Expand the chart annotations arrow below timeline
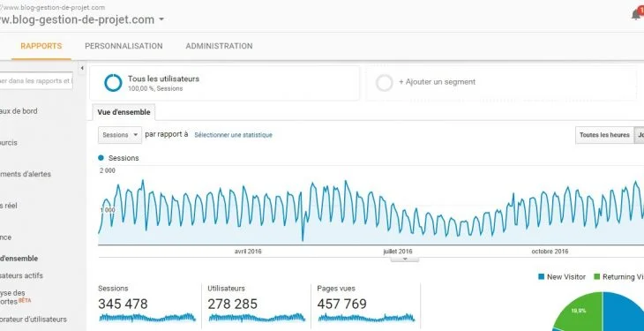The image size is (644, 331). (405, 259)
